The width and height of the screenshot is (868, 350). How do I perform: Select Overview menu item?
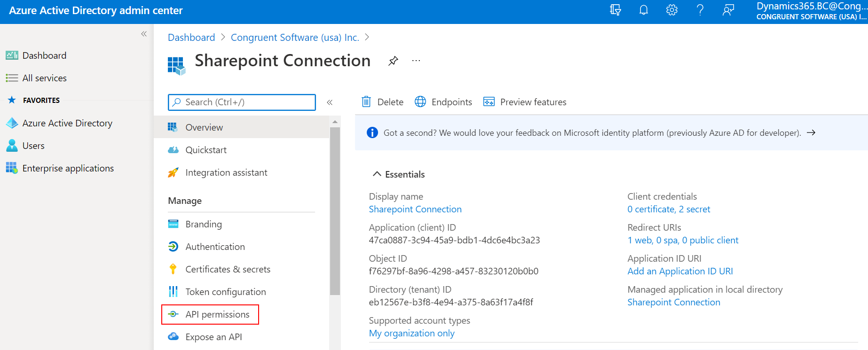pyautogui.click(x=242, y=127)
